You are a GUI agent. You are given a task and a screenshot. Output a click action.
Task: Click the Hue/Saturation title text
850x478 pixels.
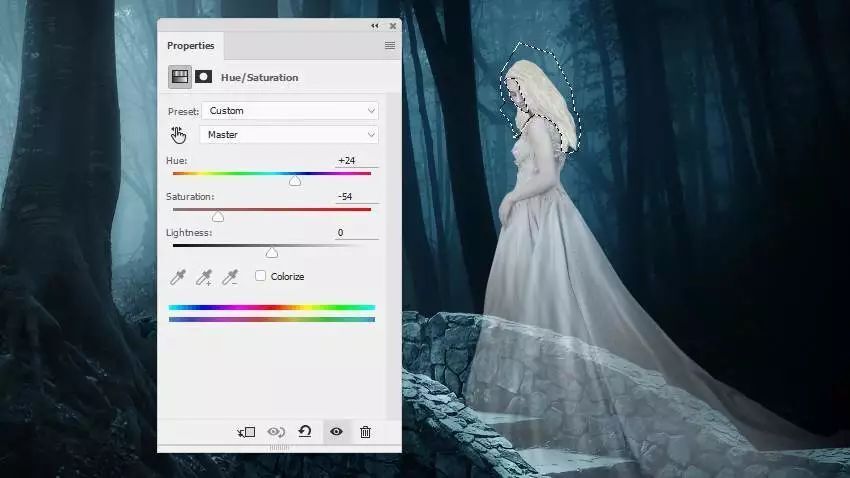260,77
